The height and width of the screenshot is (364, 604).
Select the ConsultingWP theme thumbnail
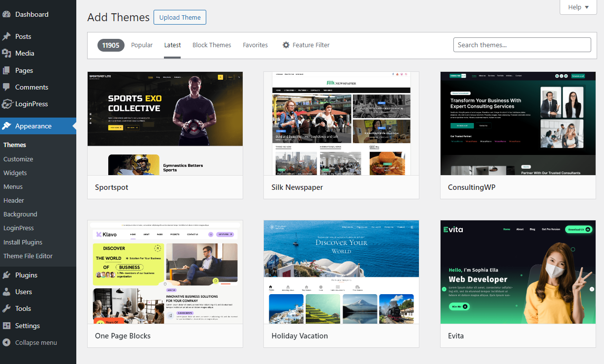tap(518, 123)
